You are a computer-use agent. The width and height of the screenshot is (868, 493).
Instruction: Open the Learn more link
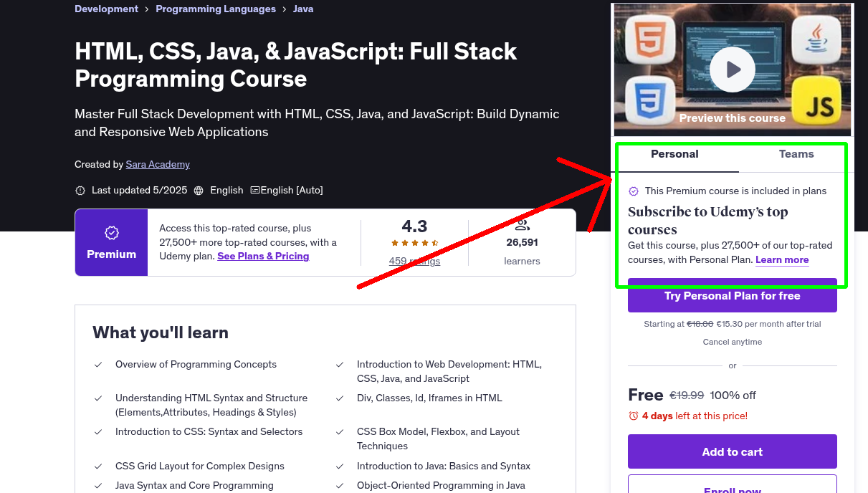782,260
